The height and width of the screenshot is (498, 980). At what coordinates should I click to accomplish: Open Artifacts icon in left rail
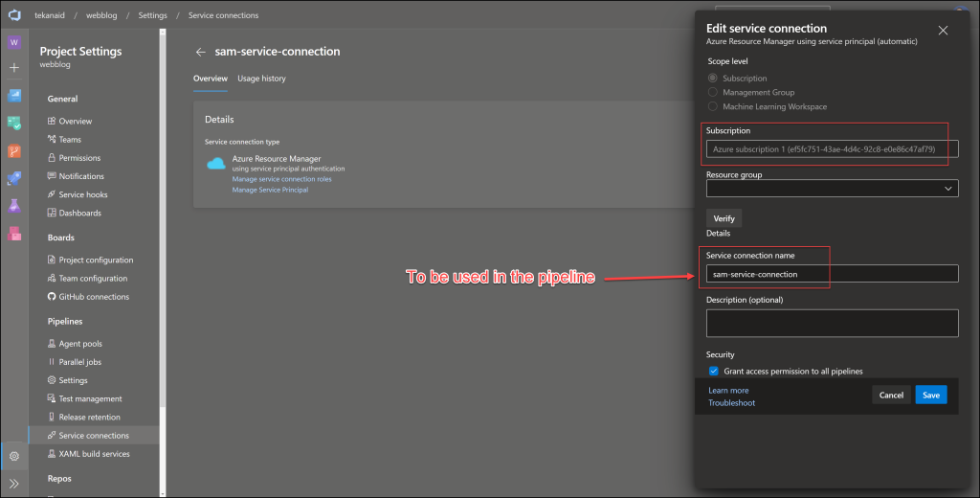[x=14, y=234]
